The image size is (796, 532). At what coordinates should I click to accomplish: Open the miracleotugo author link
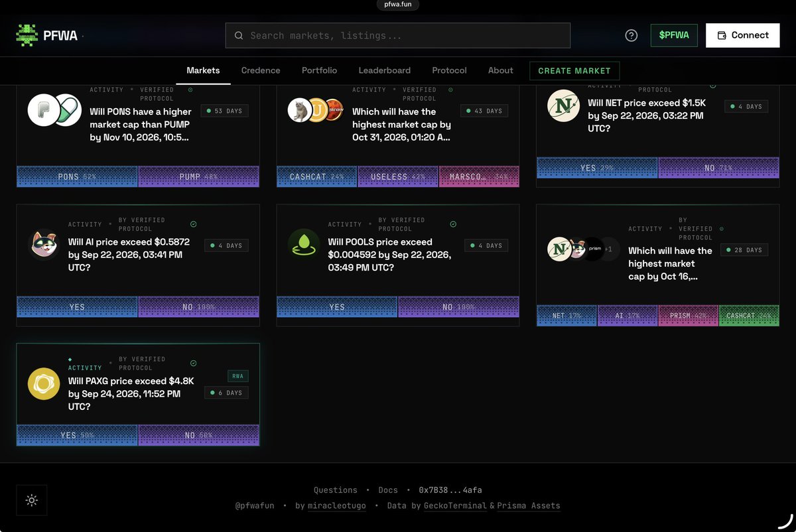(337, 505)
